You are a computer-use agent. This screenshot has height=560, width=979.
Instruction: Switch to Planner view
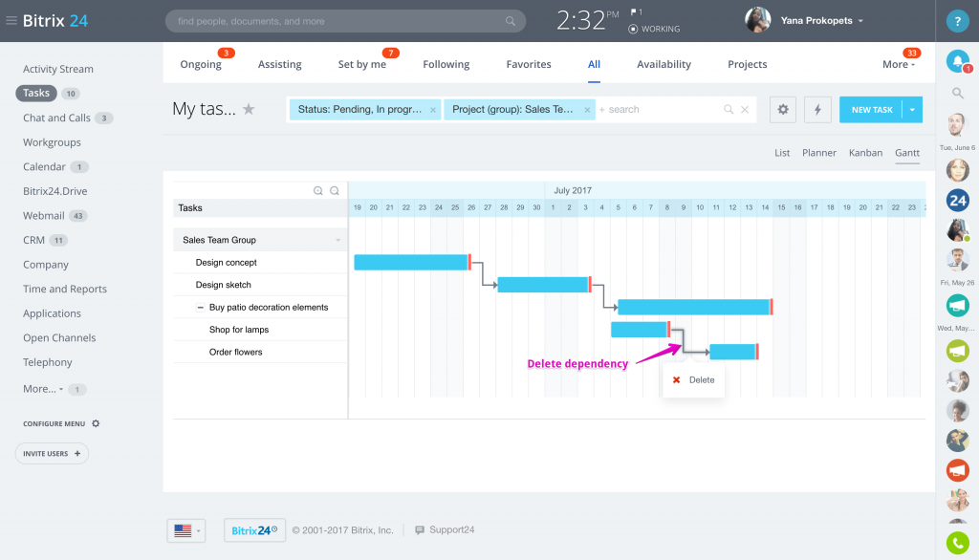pos(819,153)
